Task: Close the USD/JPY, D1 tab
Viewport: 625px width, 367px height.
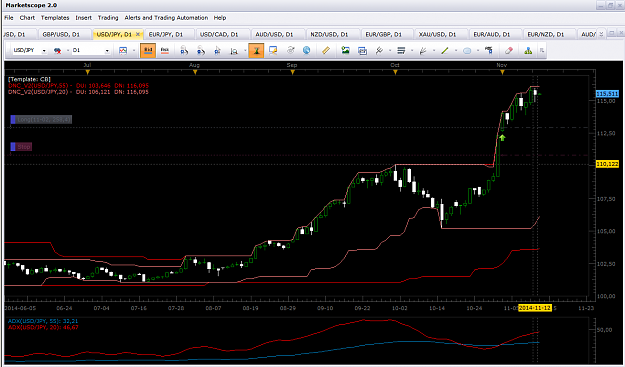Action: (138, 34)
